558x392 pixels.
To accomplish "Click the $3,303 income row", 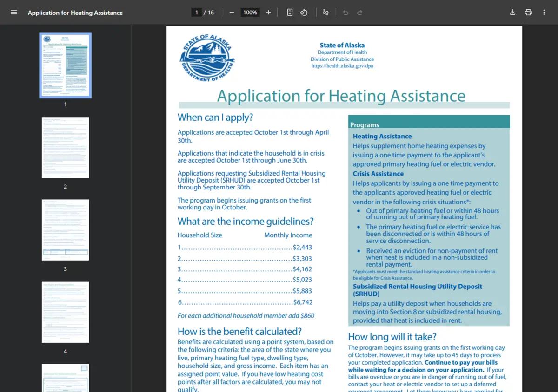I will tap(245, 259).
